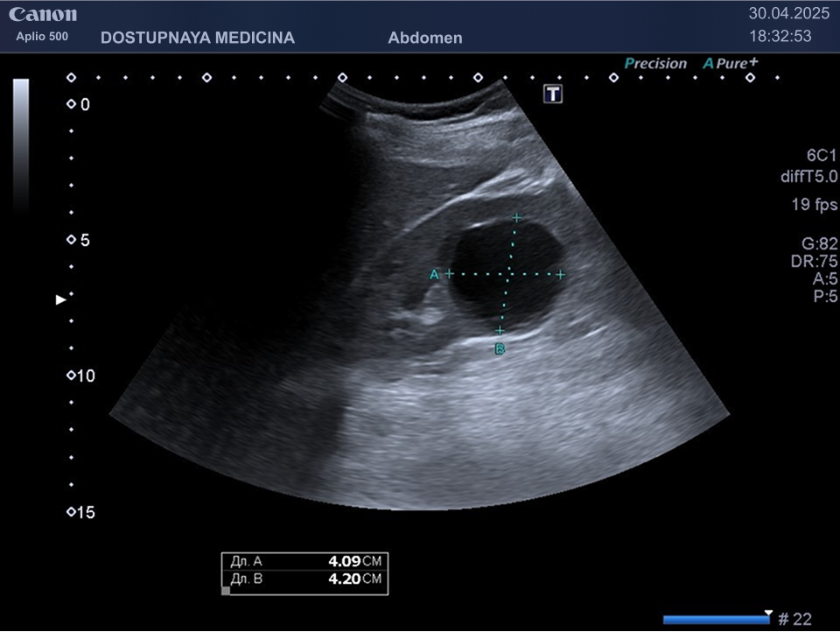
Task: Click the blue cine progress bar
Action: click(716, 620)
